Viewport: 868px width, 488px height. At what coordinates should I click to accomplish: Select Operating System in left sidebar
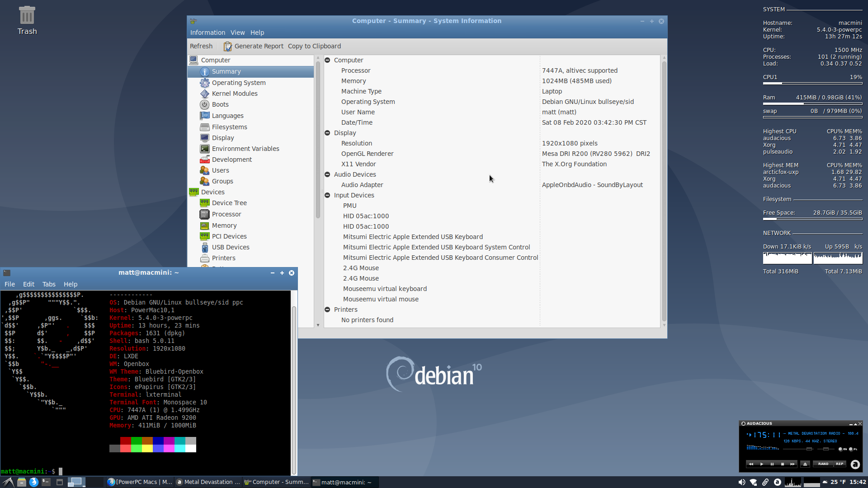[x=238, y=82]
